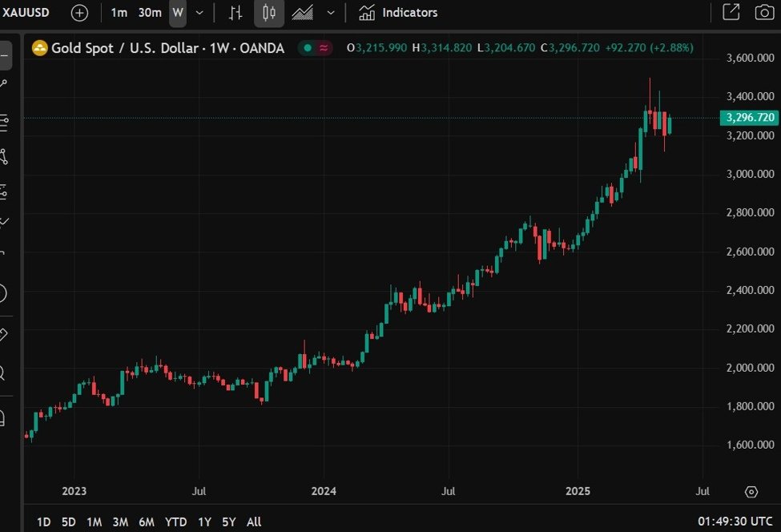Take a snapshot with the camera icon
This screenshot has width=781, height=532.
coord(764,13)
